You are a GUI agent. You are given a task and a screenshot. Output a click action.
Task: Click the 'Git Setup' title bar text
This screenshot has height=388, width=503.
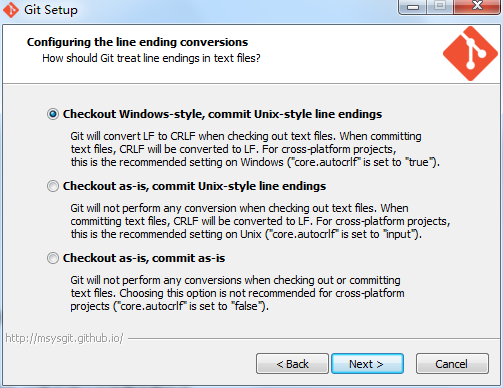click(51, 10)
